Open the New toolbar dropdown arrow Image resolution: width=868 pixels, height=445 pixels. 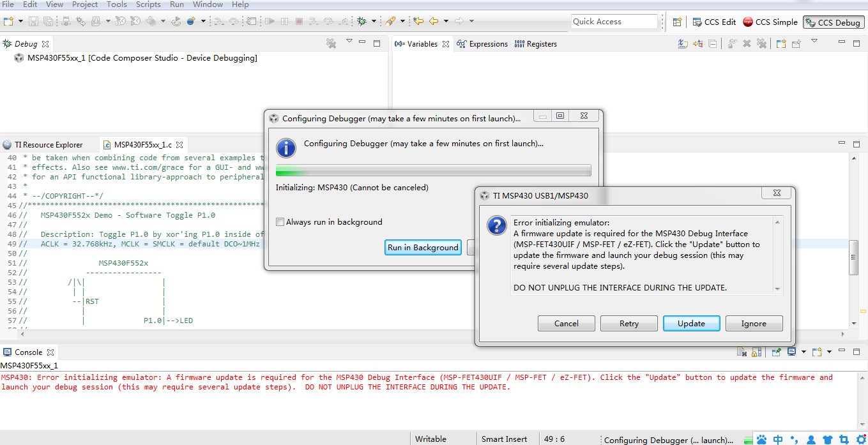(x=20, y=21)
